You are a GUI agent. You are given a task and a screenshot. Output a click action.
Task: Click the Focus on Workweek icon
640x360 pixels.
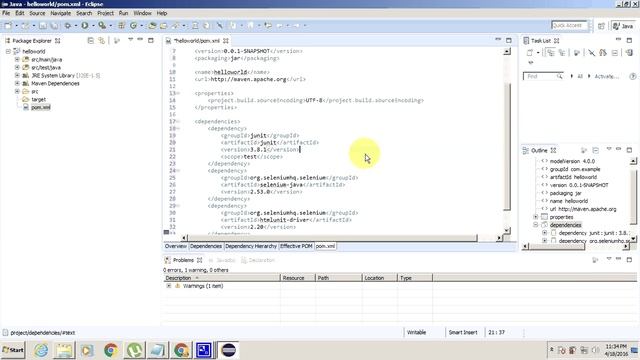coord(577,53)
